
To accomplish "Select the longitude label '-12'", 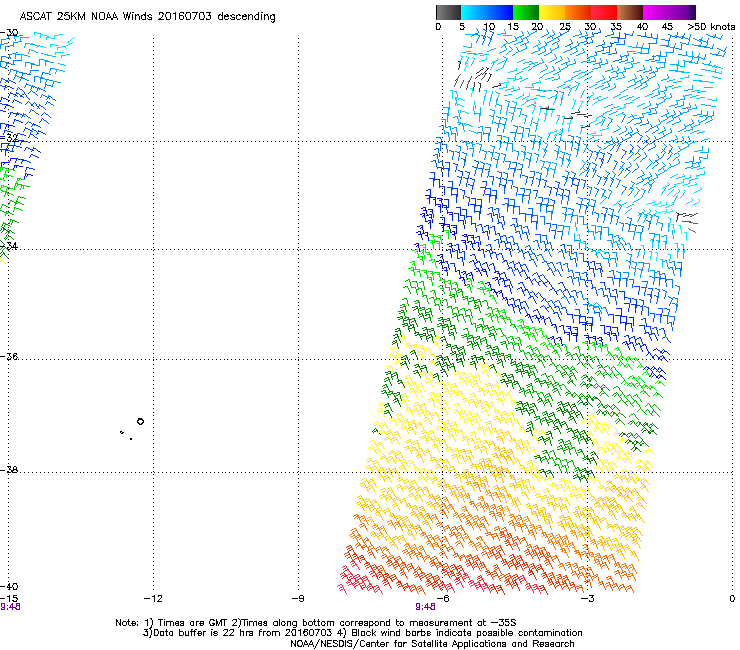I will point(152,599).
